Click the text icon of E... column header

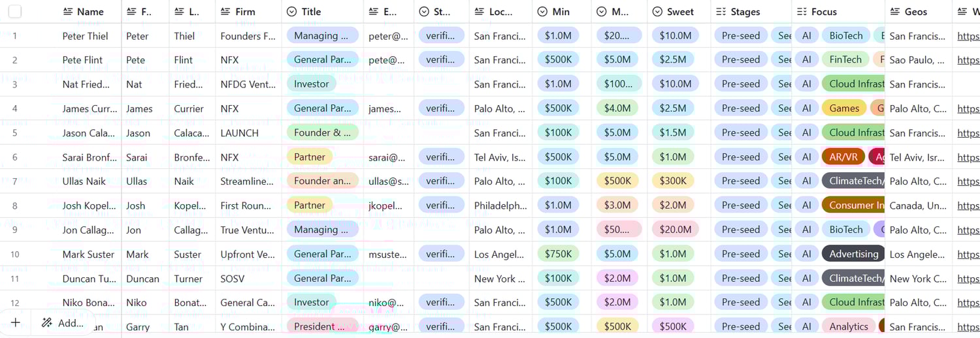point(374,12)
